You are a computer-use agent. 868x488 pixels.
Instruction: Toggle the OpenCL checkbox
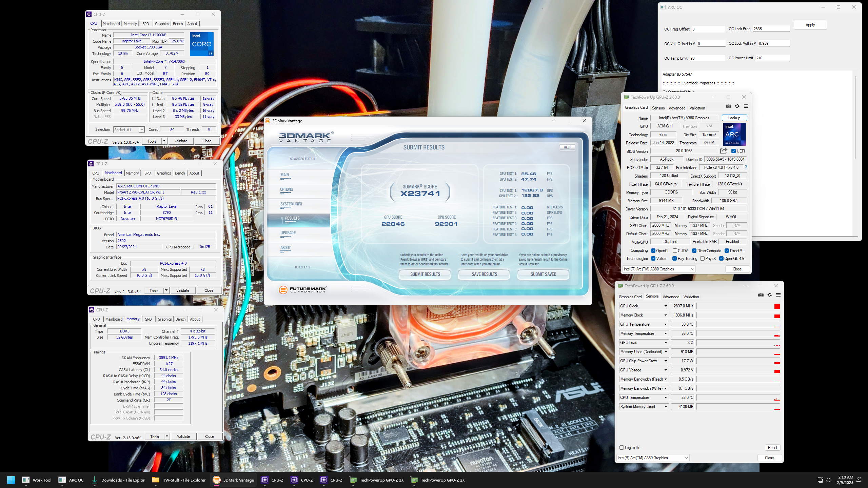pos(653,251)
